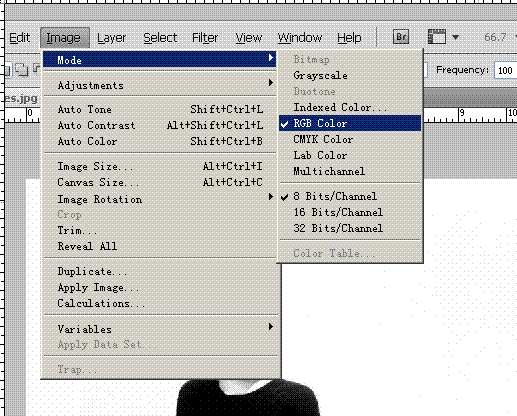
Task: Choose Duplicate from Image menu
Action: (x=160, y=271)
